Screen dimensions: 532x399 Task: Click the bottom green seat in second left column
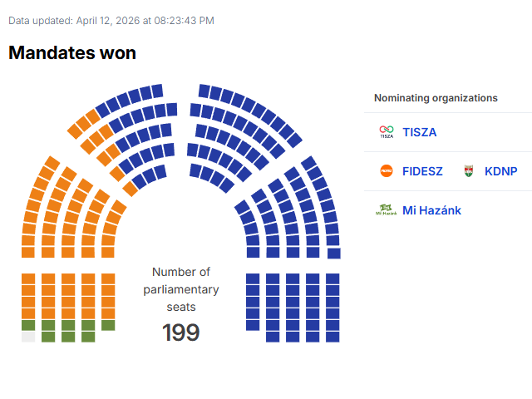point(48,337)
